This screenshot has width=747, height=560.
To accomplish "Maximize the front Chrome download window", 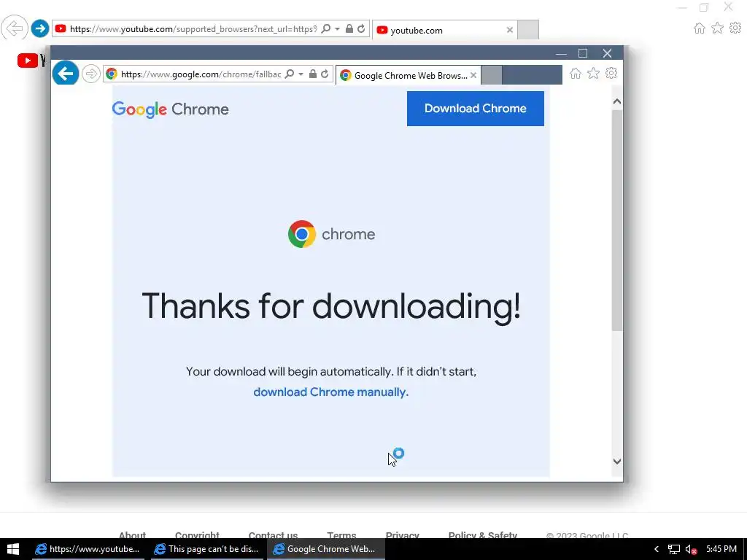I will coord(583,53).
